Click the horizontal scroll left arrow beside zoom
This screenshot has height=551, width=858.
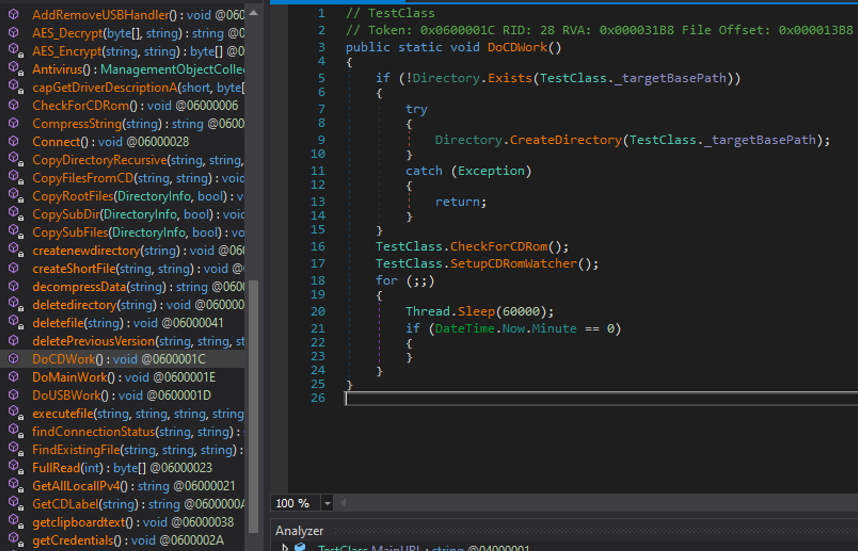click(343, 502)
